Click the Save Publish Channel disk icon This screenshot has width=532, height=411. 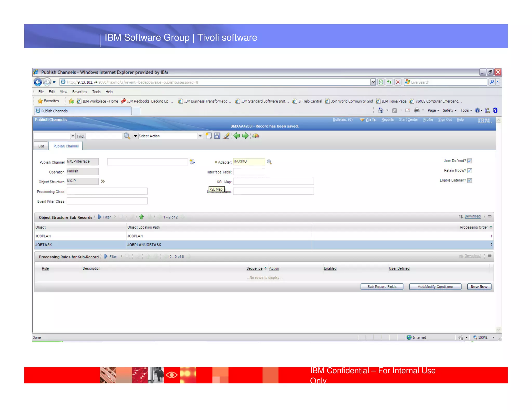(x=217, y=136)
